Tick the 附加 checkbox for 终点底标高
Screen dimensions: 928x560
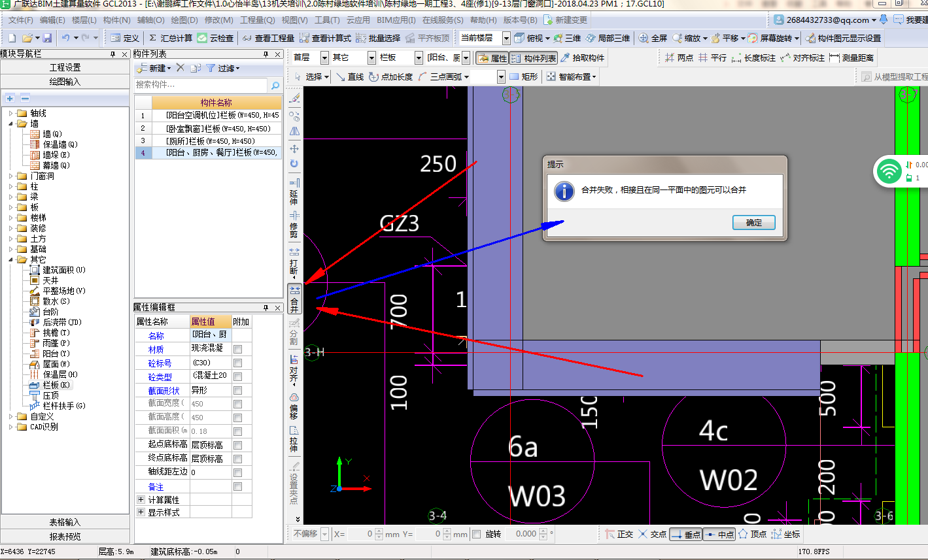tap(237, 459)
